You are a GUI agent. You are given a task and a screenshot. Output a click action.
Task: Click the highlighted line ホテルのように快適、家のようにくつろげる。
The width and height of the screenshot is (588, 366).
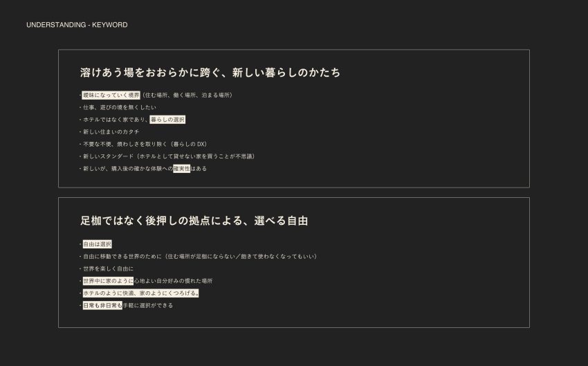(140, 293)
